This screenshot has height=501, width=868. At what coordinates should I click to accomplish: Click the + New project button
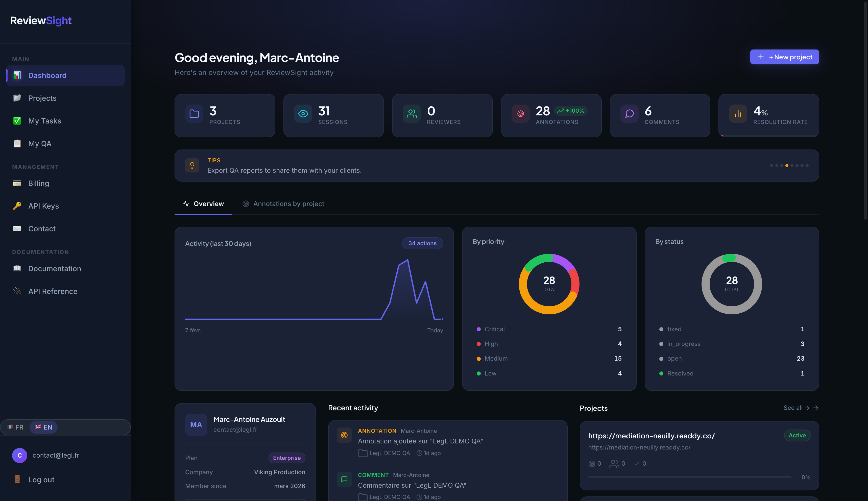[x=785, y=57]
